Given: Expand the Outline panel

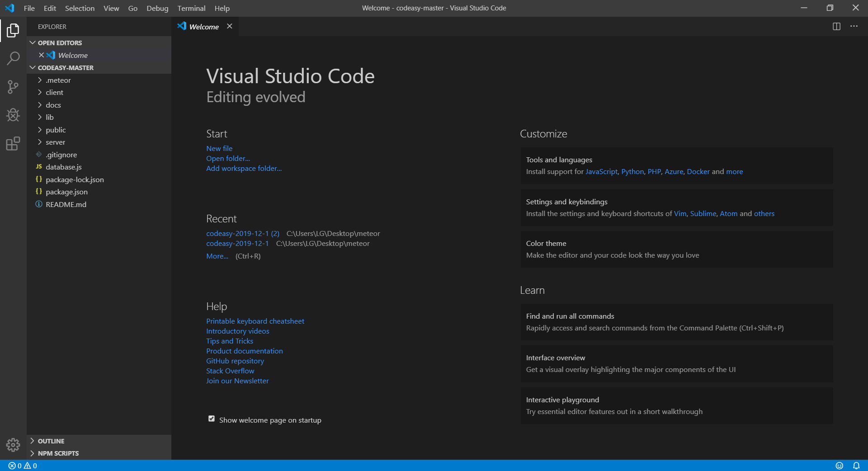Looking at the screenshot, I should pos(99,441).
